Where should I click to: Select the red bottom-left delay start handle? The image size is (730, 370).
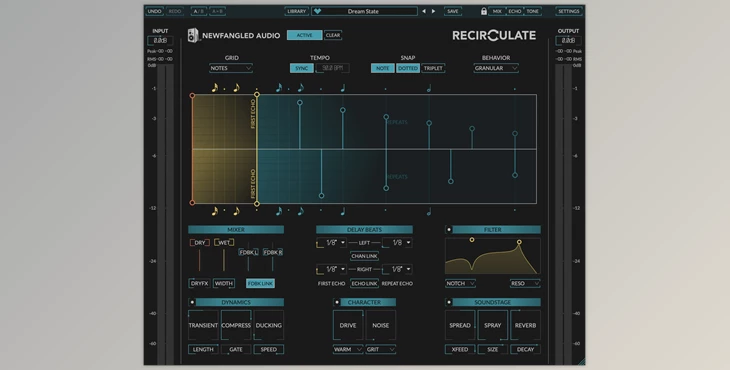coord(192,202)
